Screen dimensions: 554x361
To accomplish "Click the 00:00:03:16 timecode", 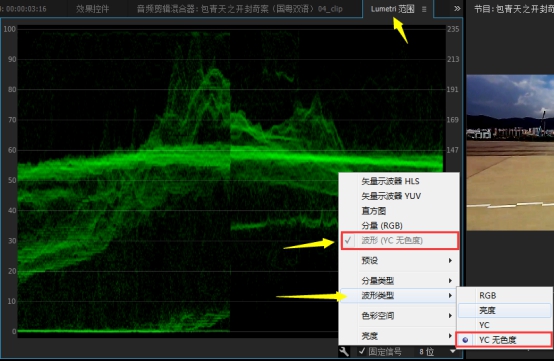I will pos(25,9).
